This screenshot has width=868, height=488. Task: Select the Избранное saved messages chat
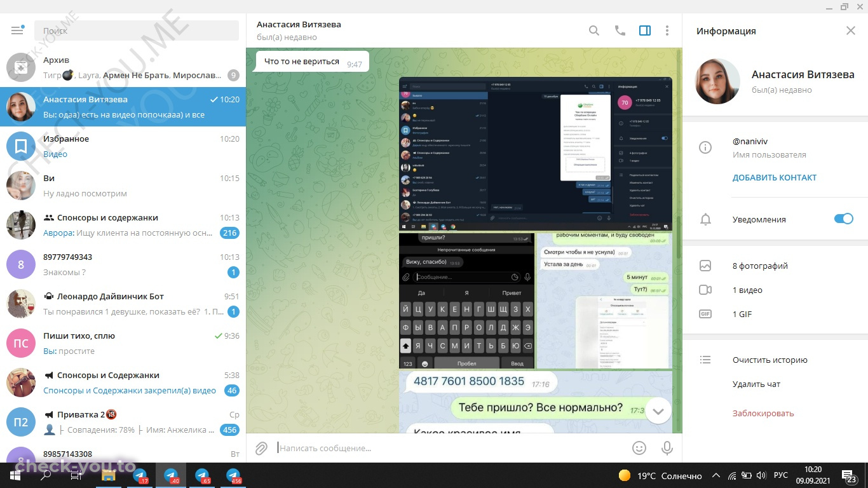[x=123, y=146]
